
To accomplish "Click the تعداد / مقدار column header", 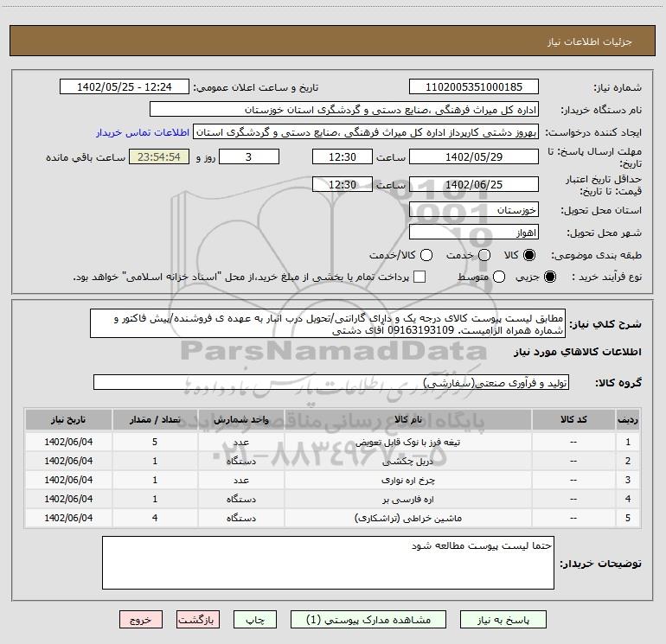I will tap(155, 419).
